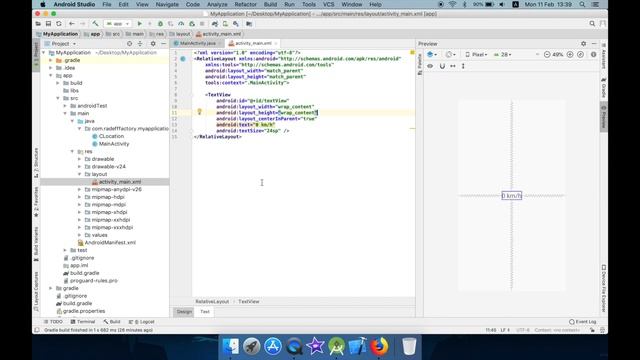This screenshot has height=360, width=640.
Task: Open the Preview panel gear settings
Action: pyautogui.click(x=584, y=44)
